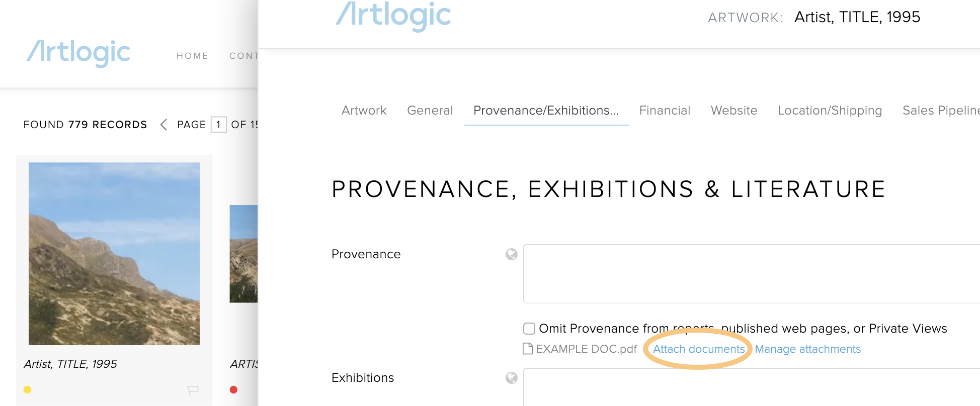
Task: Open the Financial tab
Action: pos(665,111)
